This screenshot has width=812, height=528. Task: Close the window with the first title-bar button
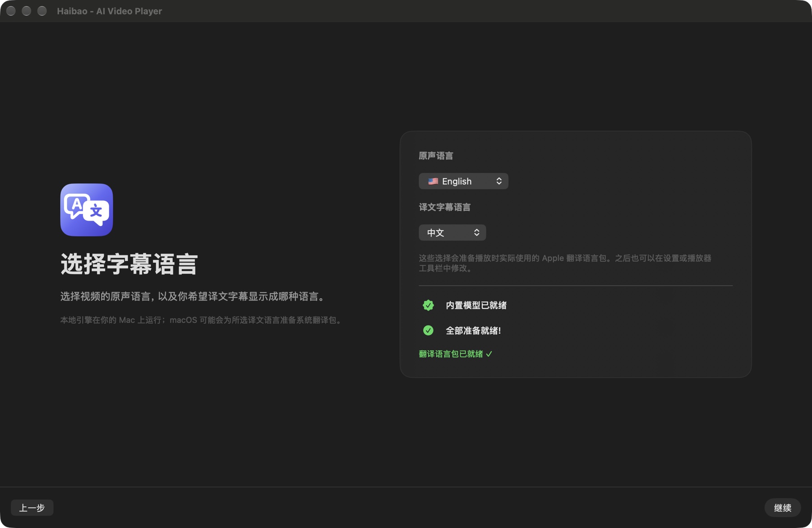11,11
